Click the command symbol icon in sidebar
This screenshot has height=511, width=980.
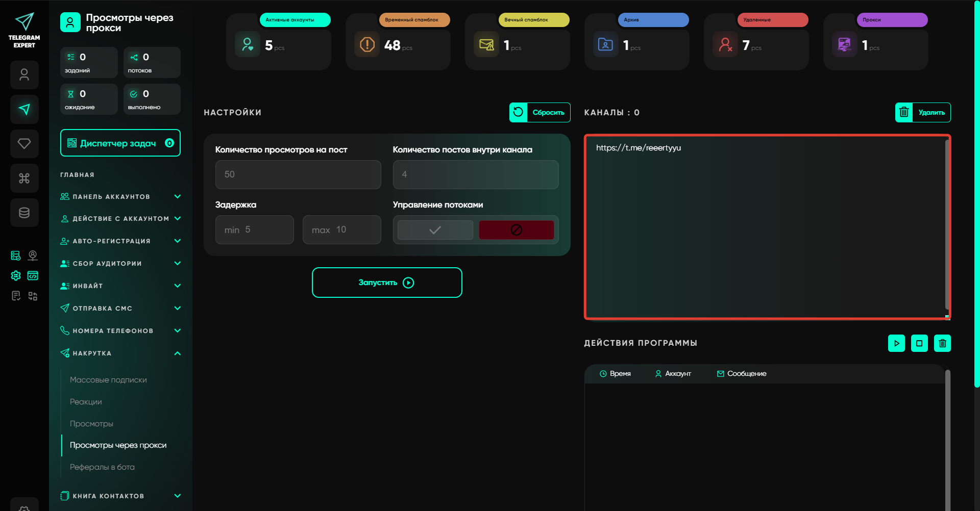coord(24,178)
